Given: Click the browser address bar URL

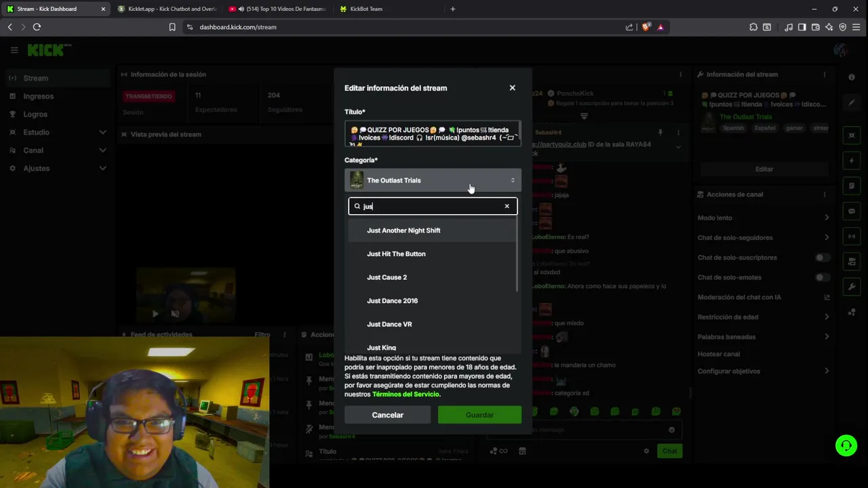Looking at the screenshot, I should click(238, 27).
